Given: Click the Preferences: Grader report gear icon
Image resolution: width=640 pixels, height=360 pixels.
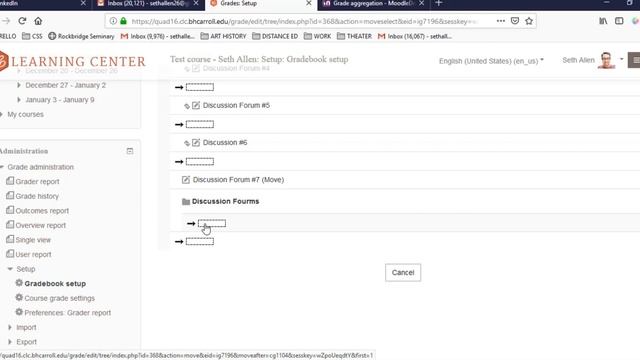Looking at the screenshot, I should pos(19,312).
